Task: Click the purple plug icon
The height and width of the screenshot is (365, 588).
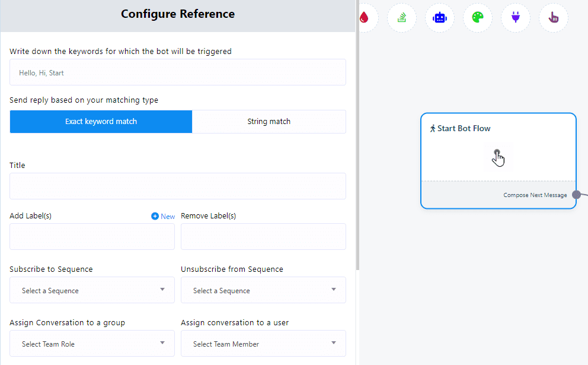Action: pyautogui.click(x=515, y=18)
